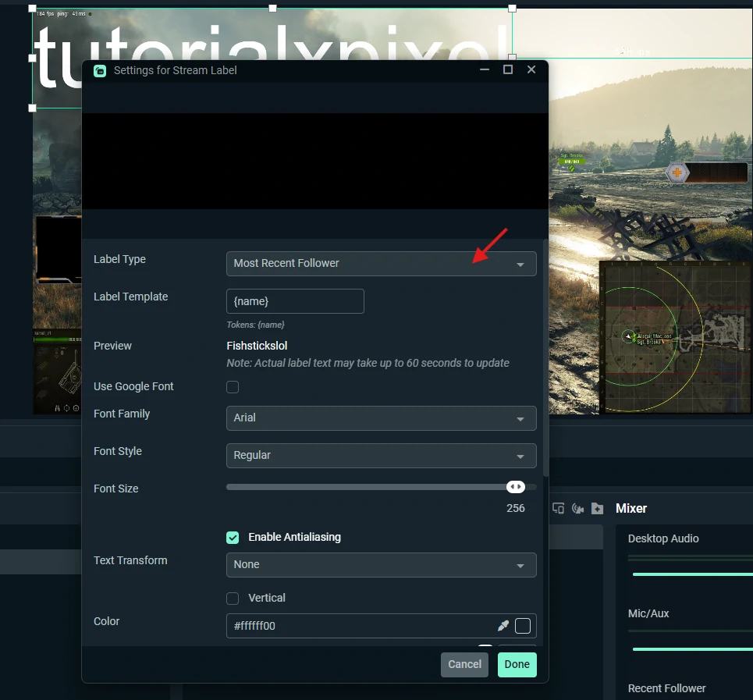Click the {name} Label Template input field

click(295, 301)
